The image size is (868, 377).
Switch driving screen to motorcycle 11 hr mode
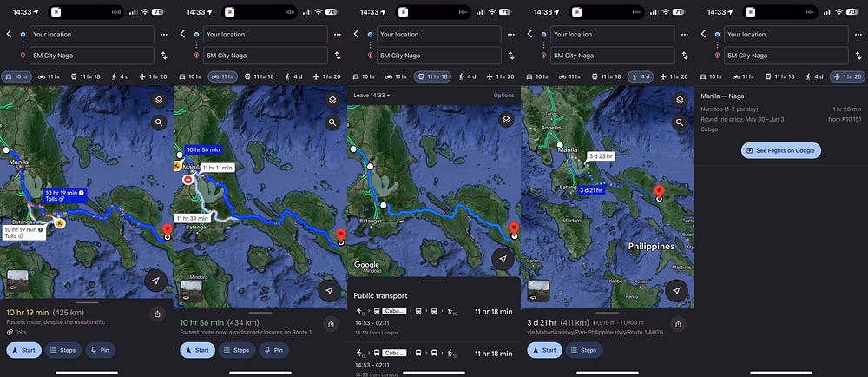tap(48, 76)
